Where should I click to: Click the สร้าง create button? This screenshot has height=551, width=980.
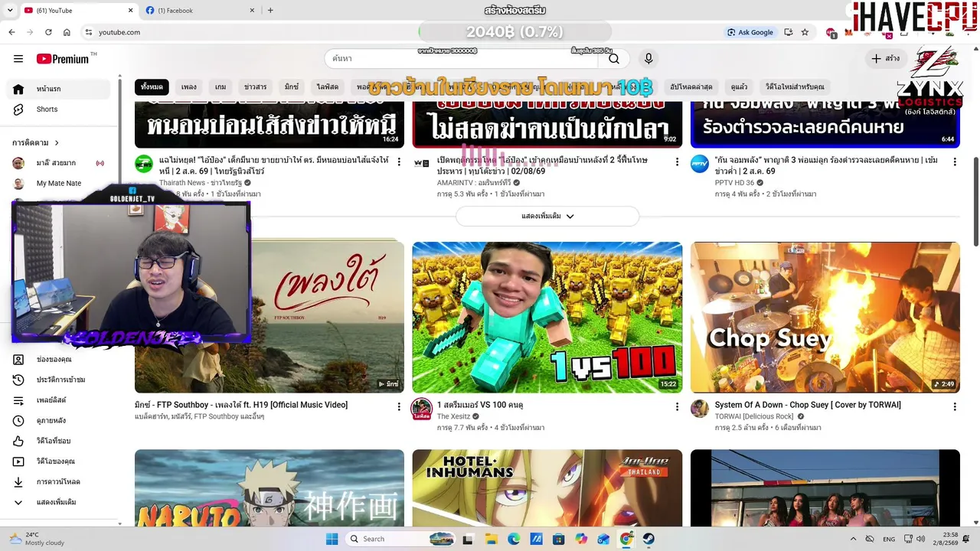885,59
